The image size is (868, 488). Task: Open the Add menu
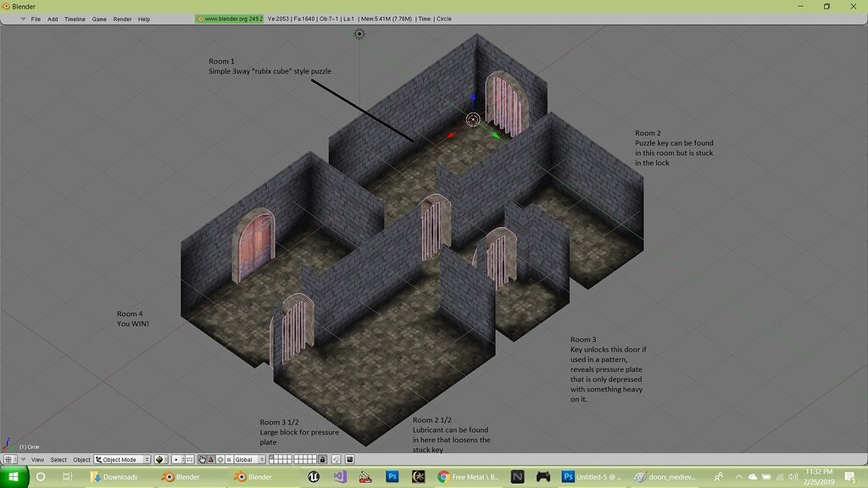pos(53,19)
